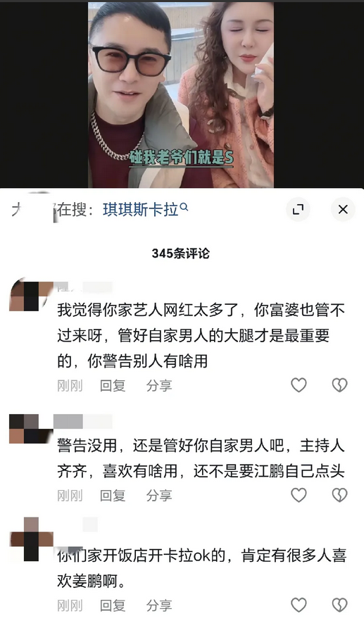The image size is (364, 621).
Task: Dislike the first comment with broken heart
Action: 339,385
